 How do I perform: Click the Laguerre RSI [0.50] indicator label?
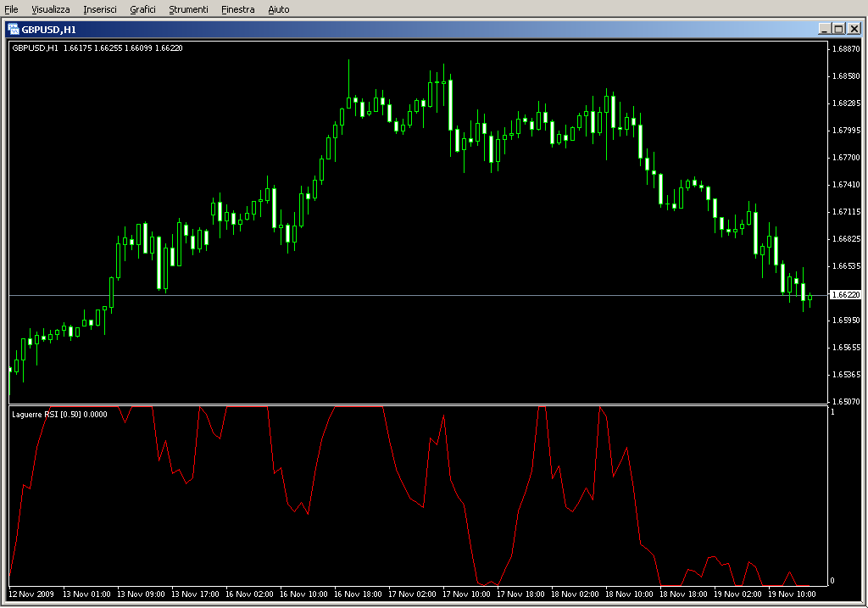tap(59, 414)
